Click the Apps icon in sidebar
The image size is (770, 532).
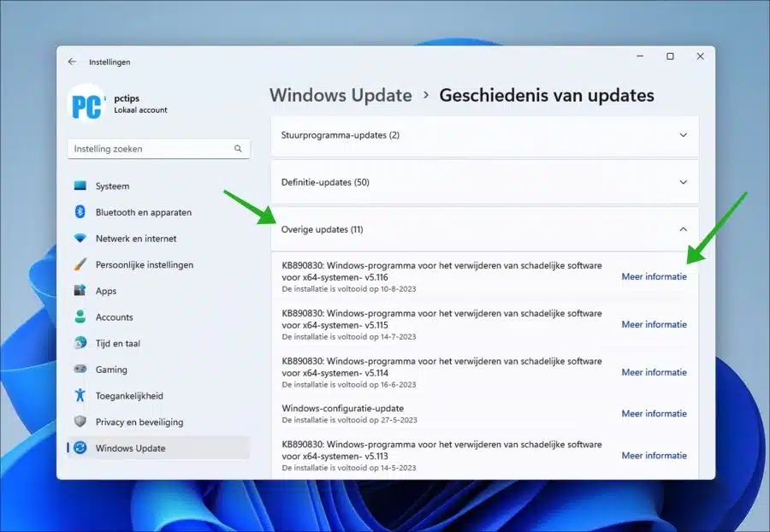pos(80,290)
